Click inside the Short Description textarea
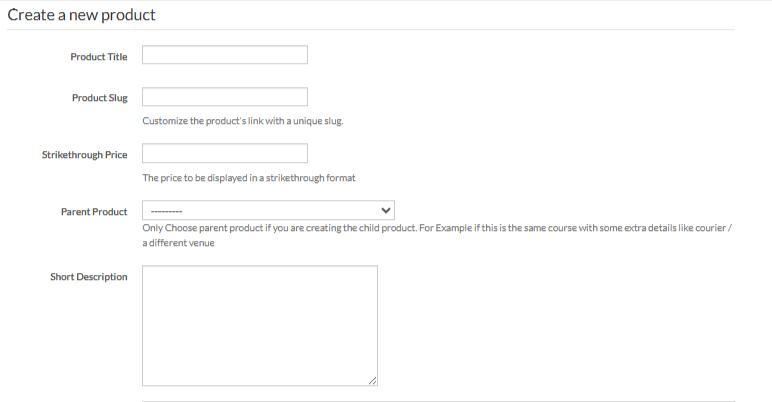Screen dimensions: 772x402 pos(259,325)
